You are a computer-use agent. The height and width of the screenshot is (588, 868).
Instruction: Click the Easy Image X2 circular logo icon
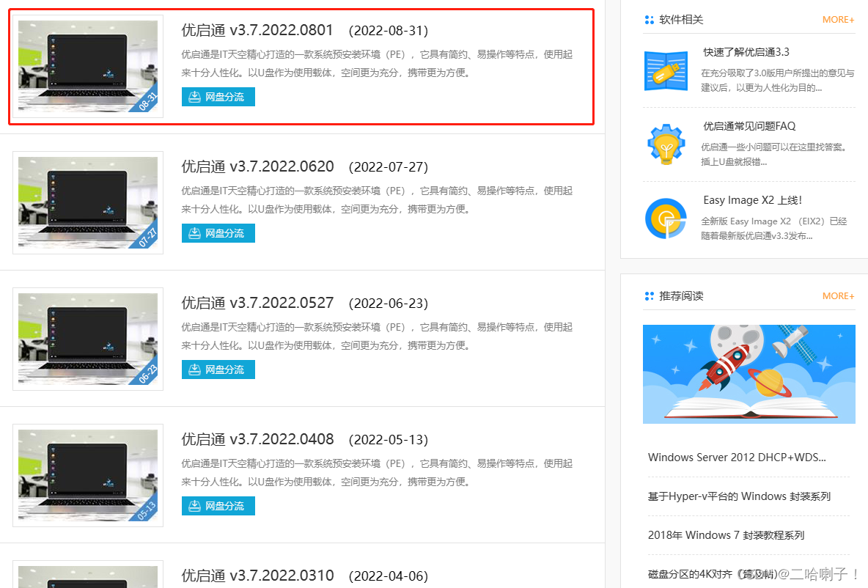tap(666, 218)
